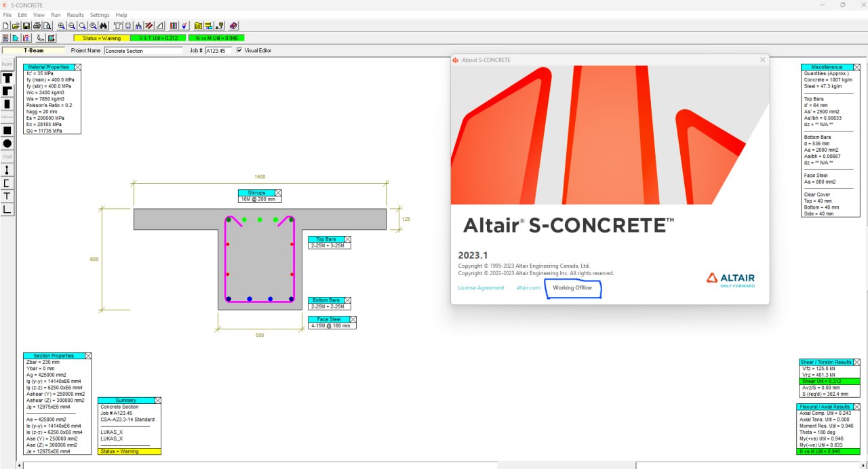This screenshot has width=868, height=469.
Task: Click the binoculars icon in the toolbar
Action: [x=103, y=26]
